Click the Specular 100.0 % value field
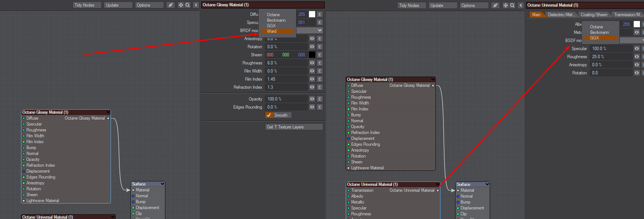 (611, 49)
